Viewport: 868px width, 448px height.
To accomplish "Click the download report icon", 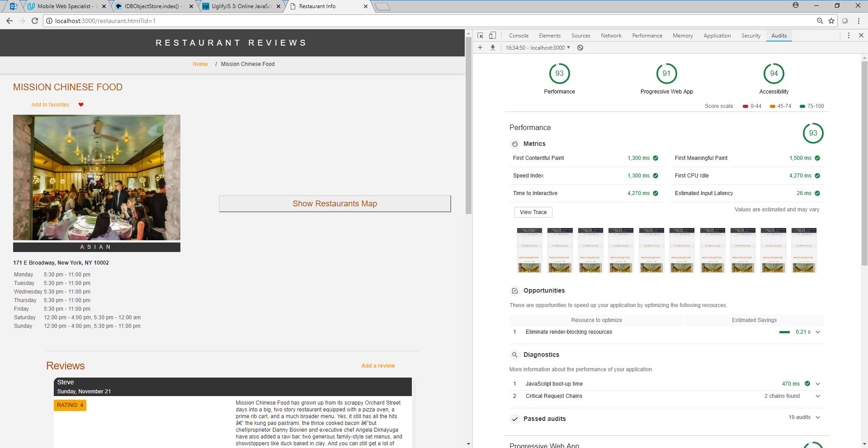I will [493, 47].
